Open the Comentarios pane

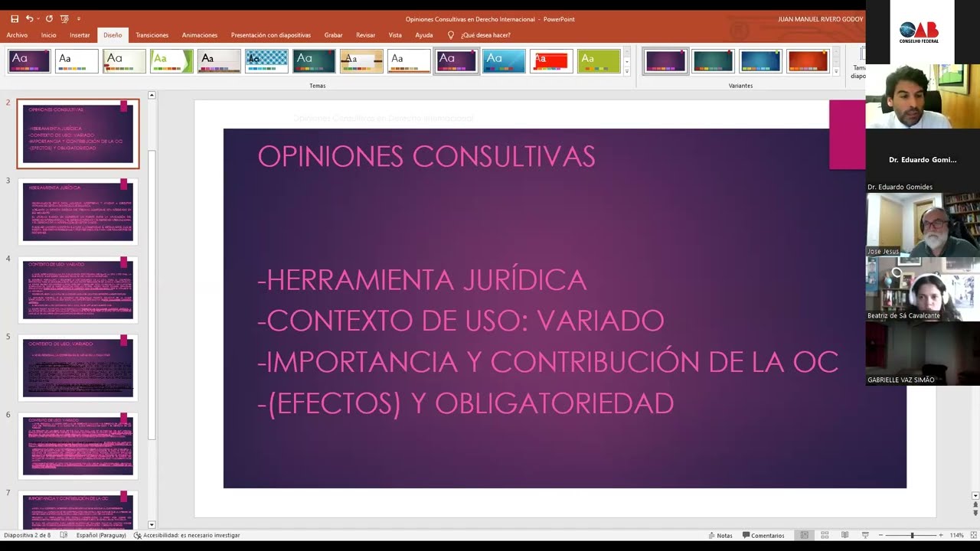(763, 536)
